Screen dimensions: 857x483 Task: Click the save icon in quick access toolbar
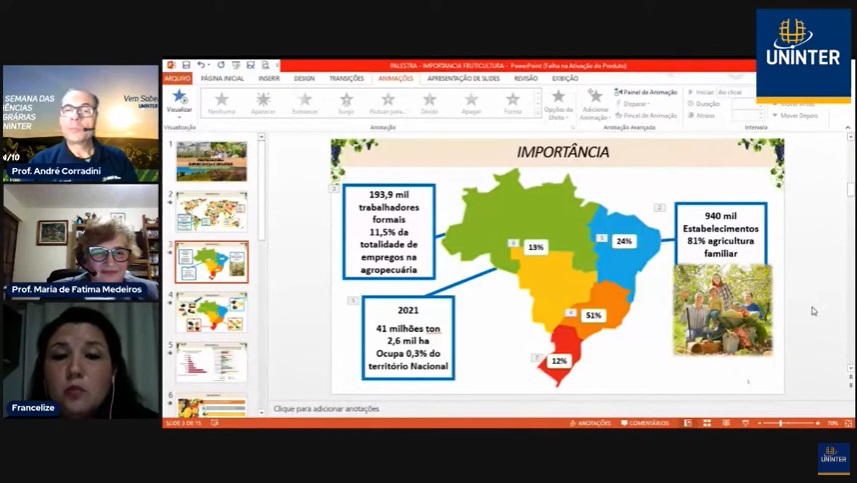[186, 65]
